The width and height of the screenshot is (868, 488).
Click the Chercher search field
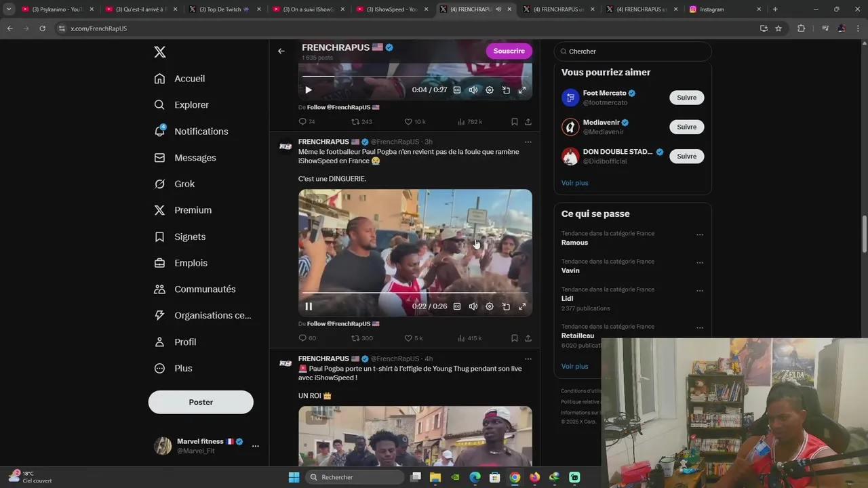[633, 52]
